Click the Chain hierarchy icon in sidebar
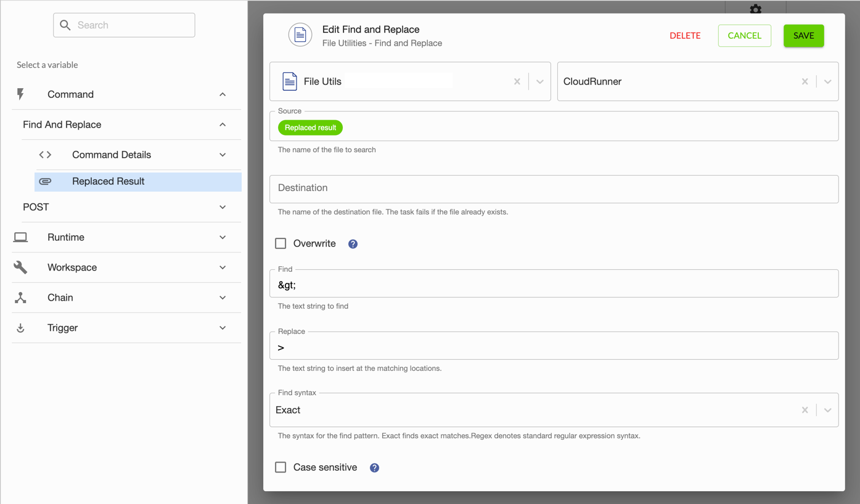860x504 pixels. pyautogui.click(x=21, y=298)
